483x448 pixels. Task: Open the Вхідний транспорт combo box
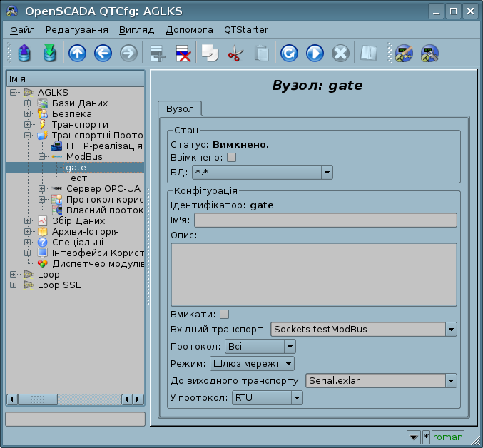pyautogui.click(x=364, y=329)
